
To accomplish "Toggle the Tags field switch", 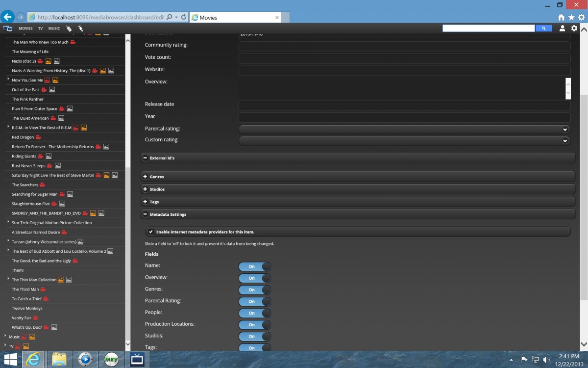I will tap(255, 347).
